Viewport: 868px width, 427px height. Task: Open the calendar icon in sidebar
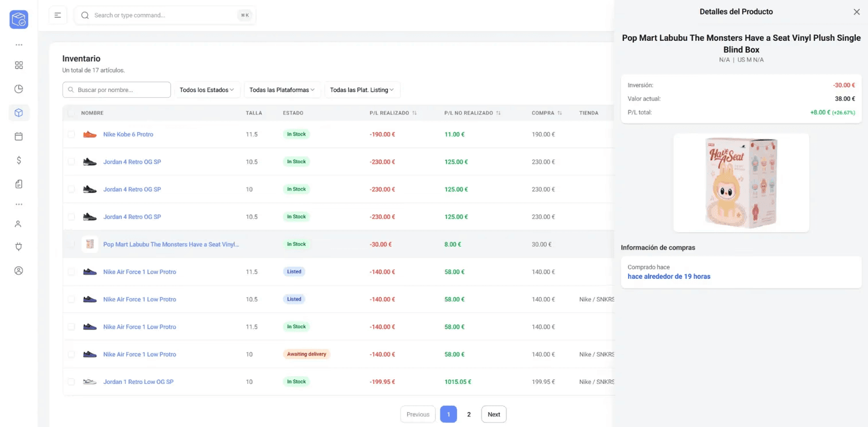(19, 137)
